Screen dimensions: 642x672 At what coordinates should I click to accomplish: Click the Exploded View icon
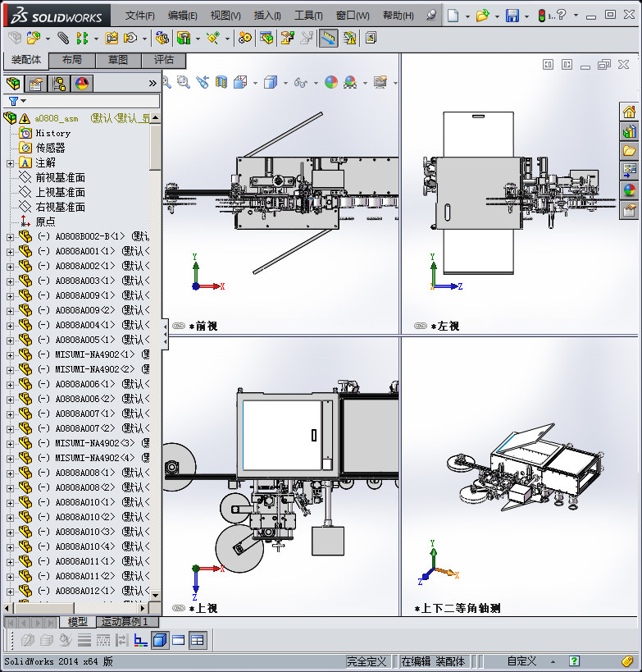click(287, 38)
